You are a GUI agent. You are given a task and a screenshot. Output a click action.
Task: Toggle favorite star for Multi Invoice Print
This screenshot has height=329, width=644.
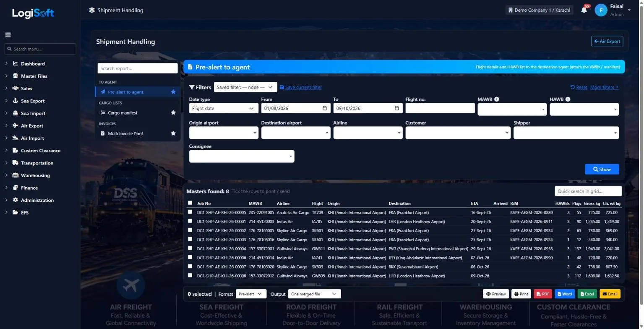173,133
